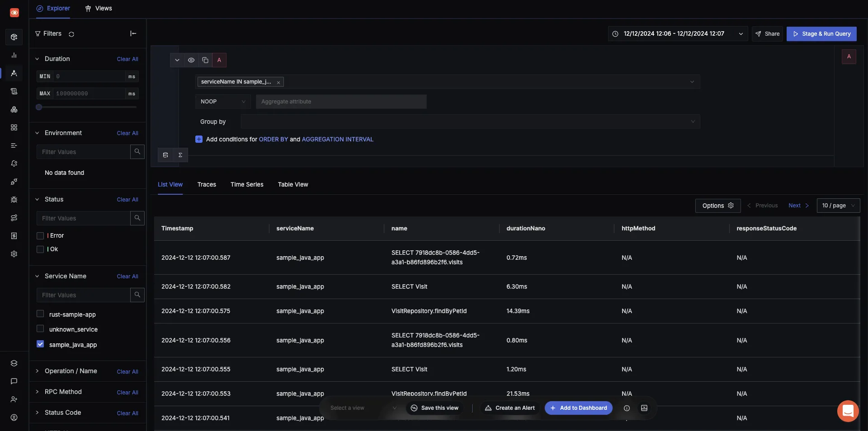Click Stage & Run Query button
This screenshot has height=431, width=868.
click(x=821, y=34)
